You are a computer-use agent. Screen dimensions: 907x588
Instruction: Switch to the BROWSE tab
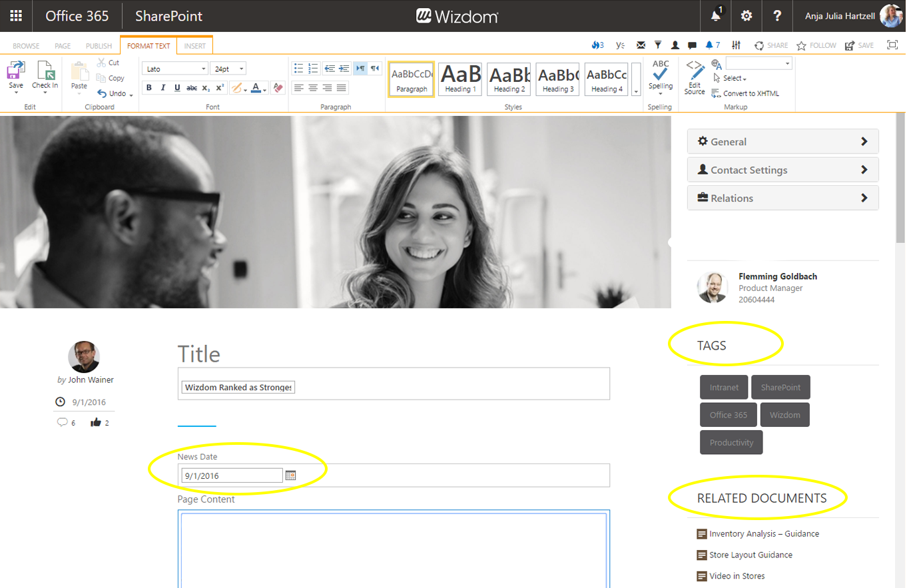click(26, 46)
